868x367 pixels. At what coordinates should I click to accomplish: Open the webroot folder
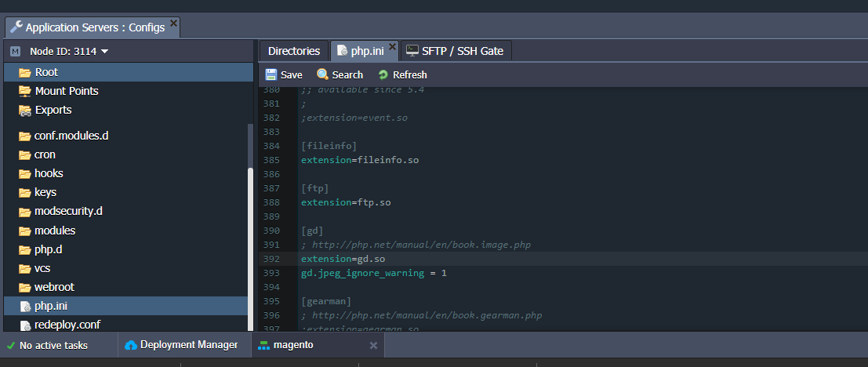point(54,287)
